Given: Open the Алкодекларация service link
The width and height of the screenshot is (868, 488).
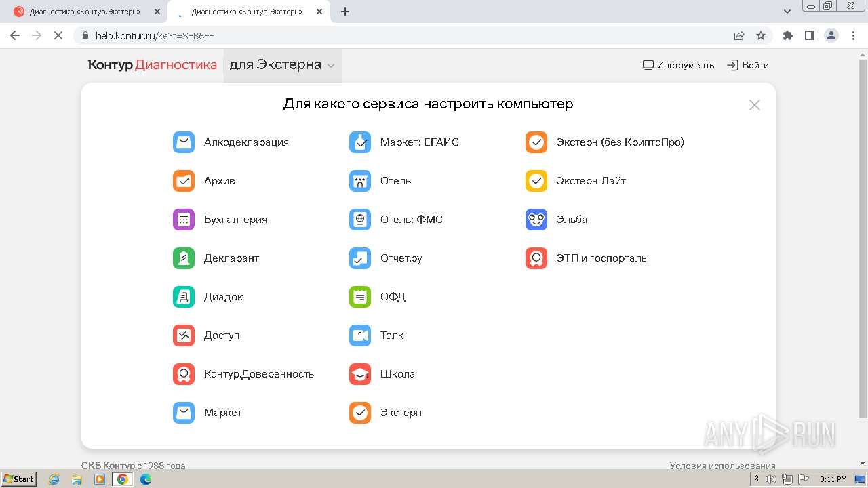Looking at the screenshot, I should [x=246, y=142].
